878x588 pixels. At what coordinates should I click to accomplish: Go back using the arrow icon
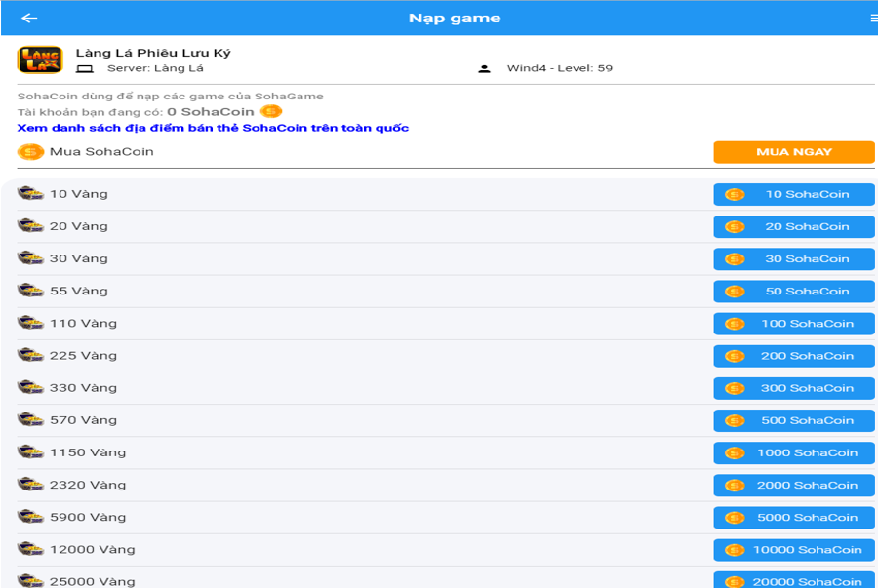click(29, 18)
